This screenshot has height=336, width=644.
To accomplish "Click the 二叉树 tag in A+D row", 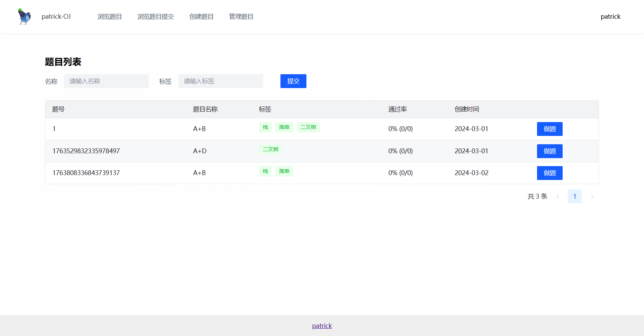I will pos(270,149).
